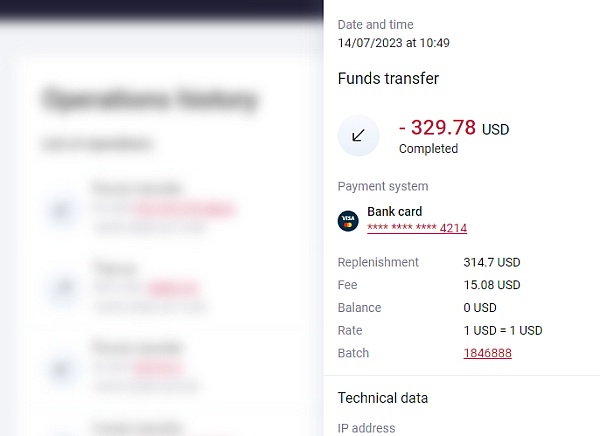The height and width of the screenshot is (436, 600).
Task: Click the Payment system label
Action: click(383, 186)
